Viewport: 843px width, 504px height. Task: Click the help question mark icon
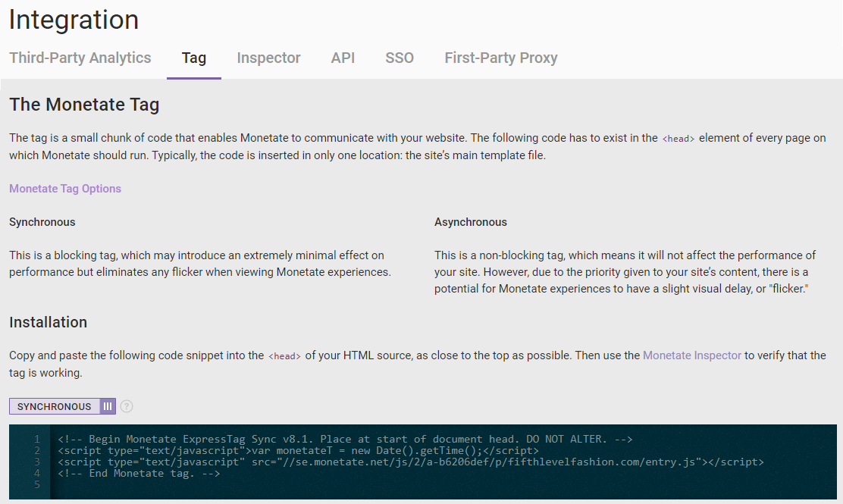point(127,406)
